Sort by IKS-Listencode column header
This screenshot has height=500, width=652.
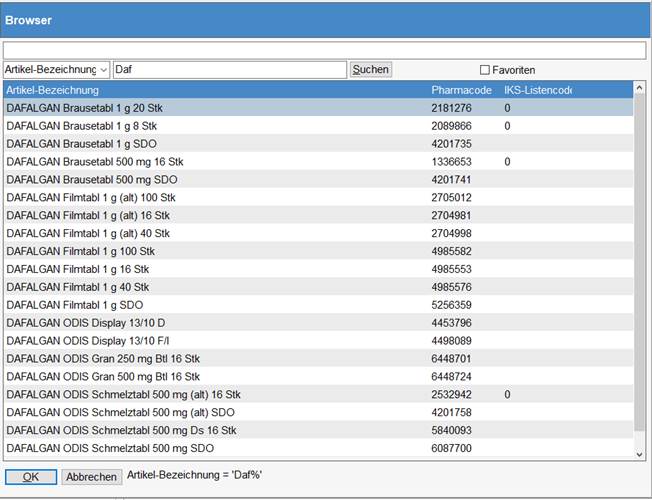pos(538,91)
